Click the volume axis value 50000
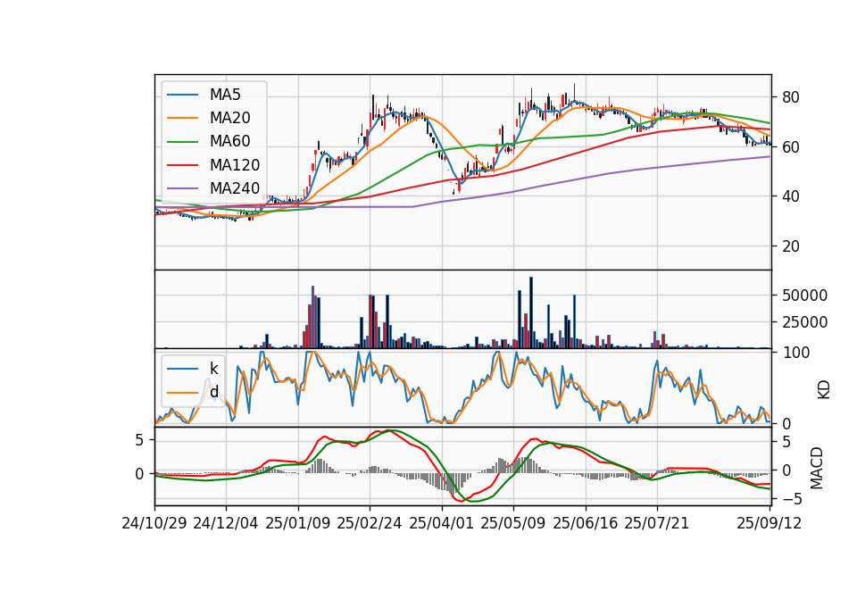 pos(804,296)
